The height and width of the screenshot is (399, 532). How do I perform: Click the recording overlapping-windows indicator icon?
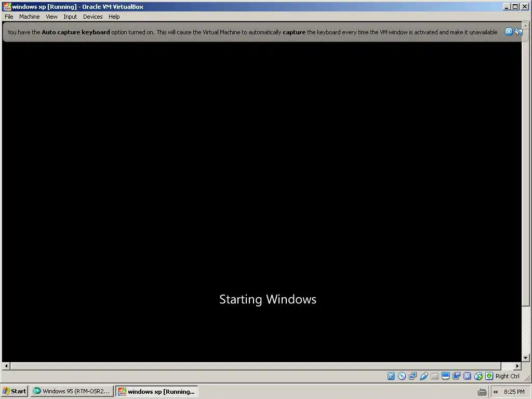[456, 376]
